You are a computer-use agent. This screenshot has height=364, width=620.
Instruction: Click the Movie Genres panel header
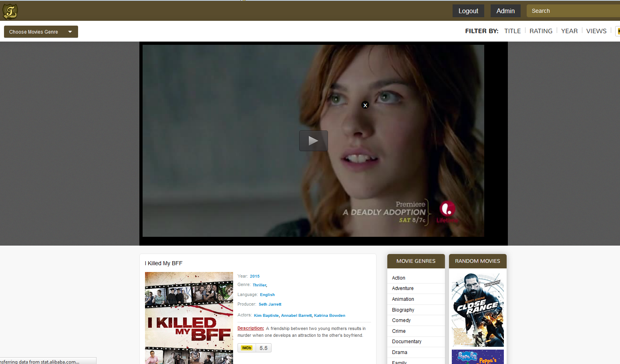[416, 261]
